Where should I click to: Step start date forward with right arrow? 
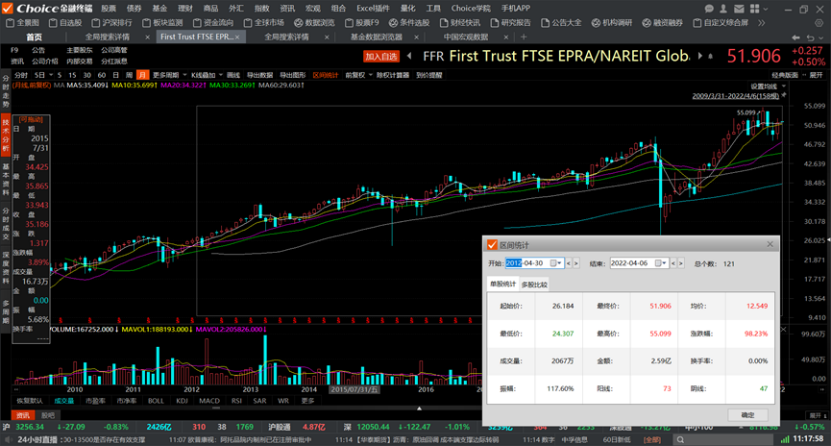click(575, 263)
